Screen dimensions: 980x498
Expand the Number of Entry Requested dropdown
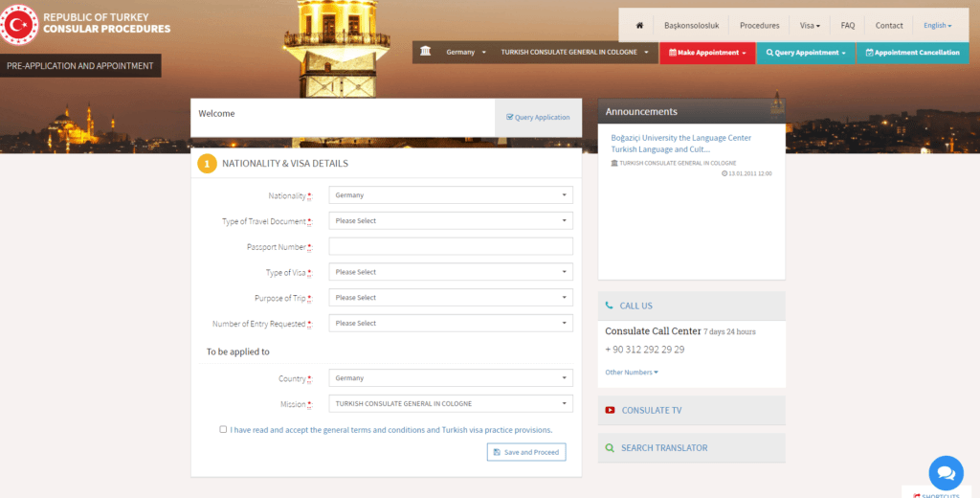click(x=451, y=324)
